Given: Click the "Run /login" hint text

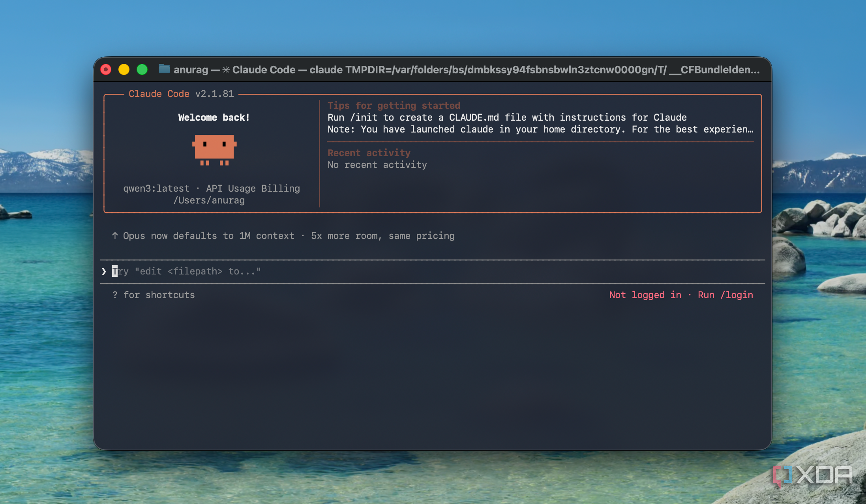Looking at the screenshot, I should 725,295.
